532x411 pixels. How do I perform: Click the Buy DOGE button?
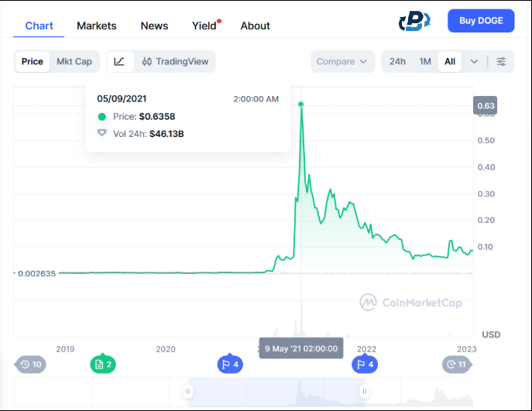(481, 21)
